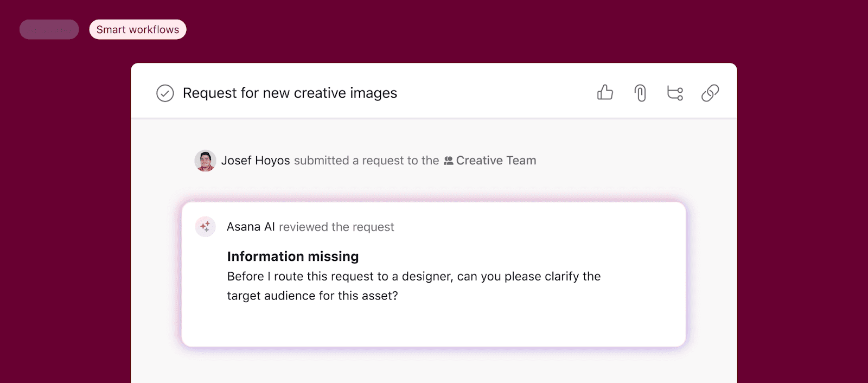Open the Creative Team link

[x=496, y=161]
